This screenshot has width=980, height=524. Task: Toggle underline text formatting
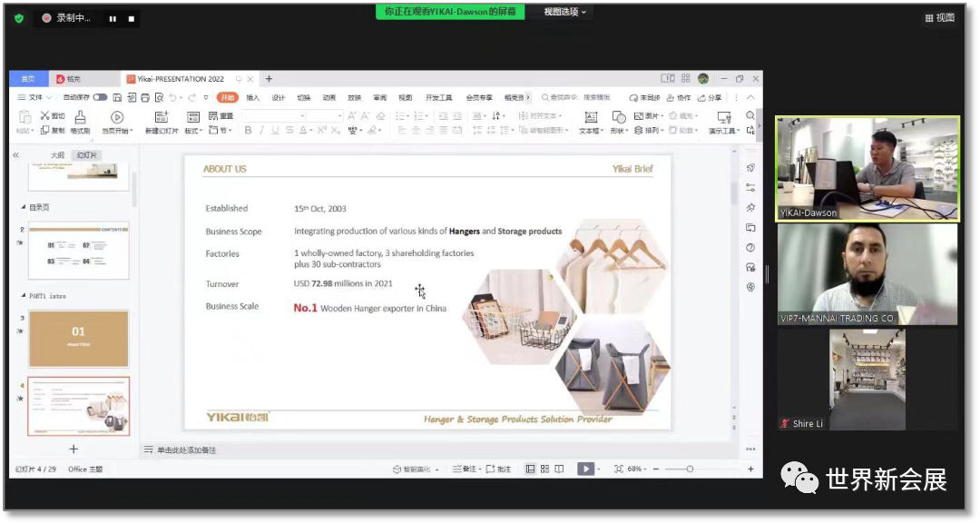coord(276,131)
